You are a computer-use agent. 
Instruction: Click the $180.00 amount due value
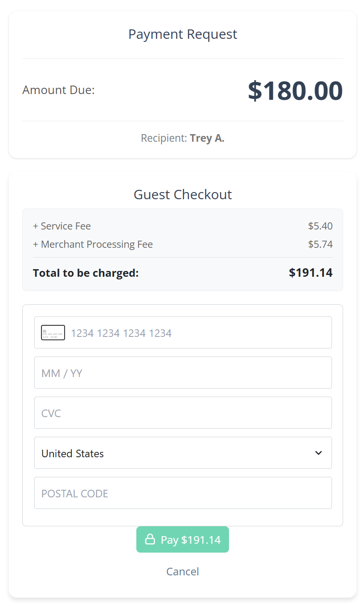(x=295, y=90)
